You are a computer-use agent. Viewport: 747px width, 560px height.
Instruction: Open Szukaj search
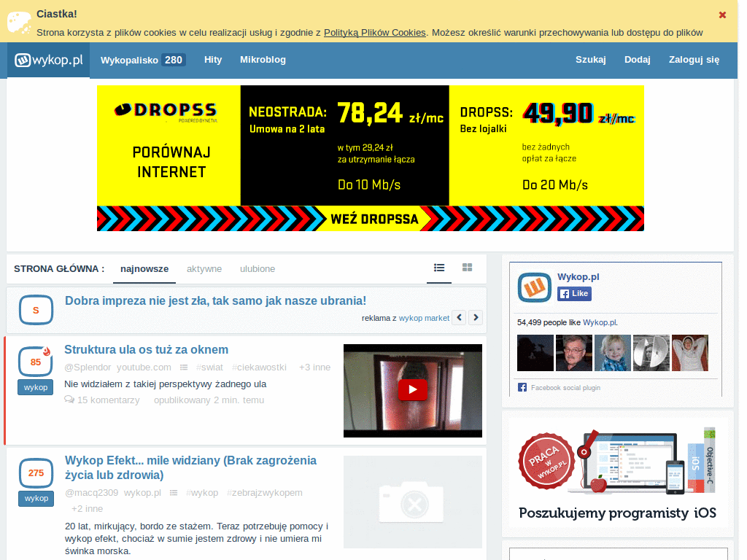(590, 60)
